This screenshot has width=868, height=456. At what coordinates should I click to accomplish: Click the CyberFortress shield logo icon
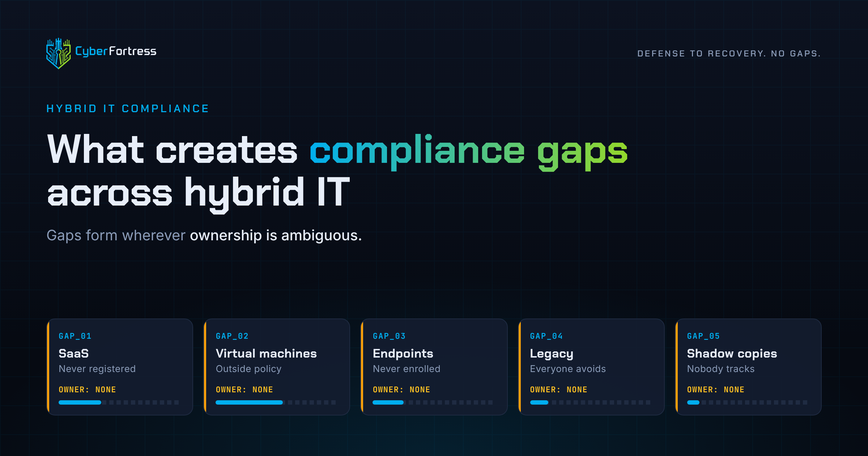[x=59, y=54]
